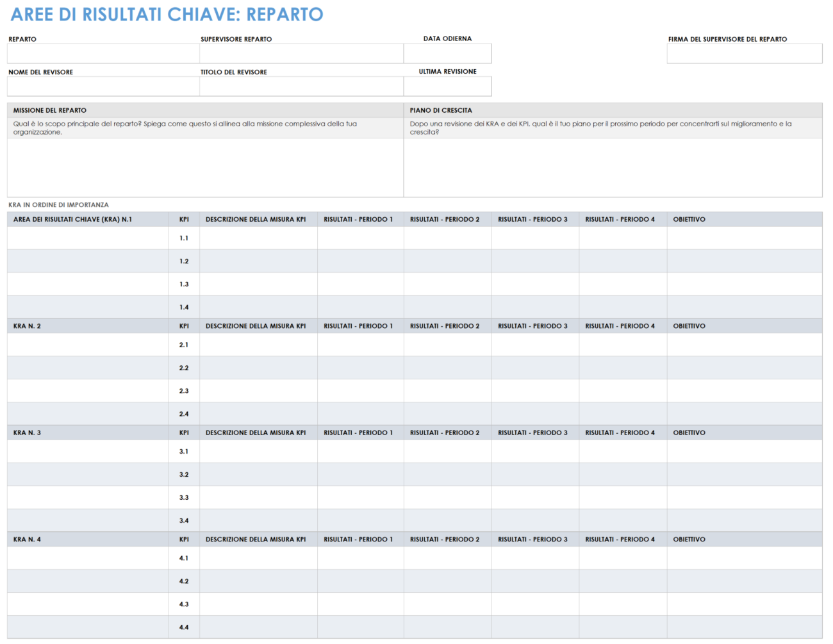Select the title AREE DI RISULTATI CHIAVE: REPARTO
Image resolution: width=833 pixels, height=644 pixels.
167,14
